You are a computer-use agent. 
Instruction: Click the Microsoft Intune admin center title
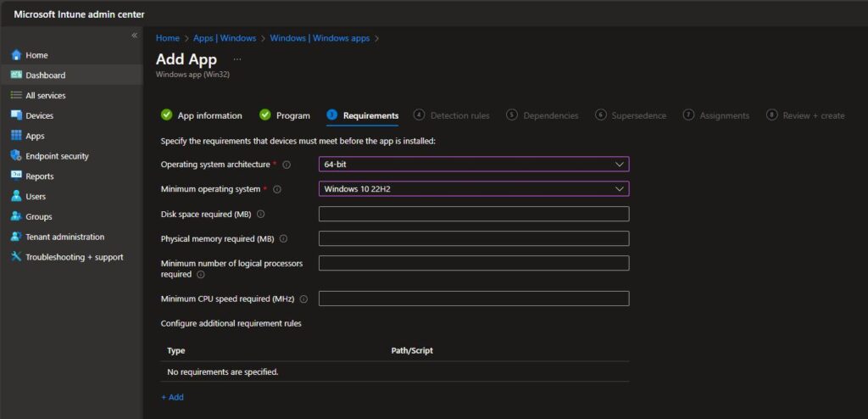click(79, 14)
